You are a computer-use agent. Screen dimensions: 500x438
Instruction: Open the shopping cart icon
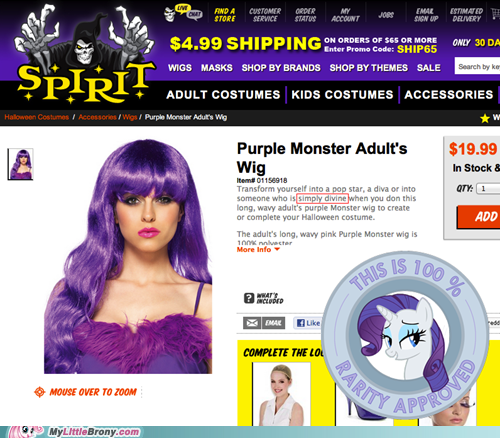click(x=496, y=13)
